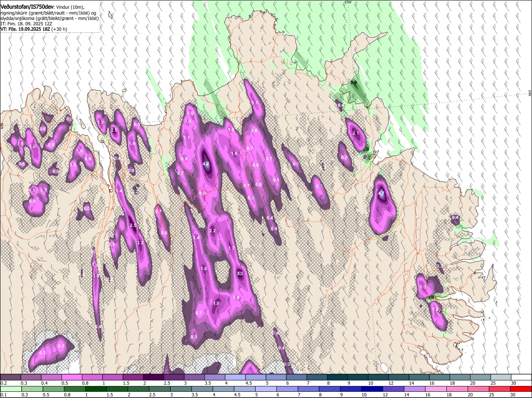Click the 30 label under the purple snow legend
Image resolution: width=532 pixels, height=398 pixels.
[x=514, y=383]
